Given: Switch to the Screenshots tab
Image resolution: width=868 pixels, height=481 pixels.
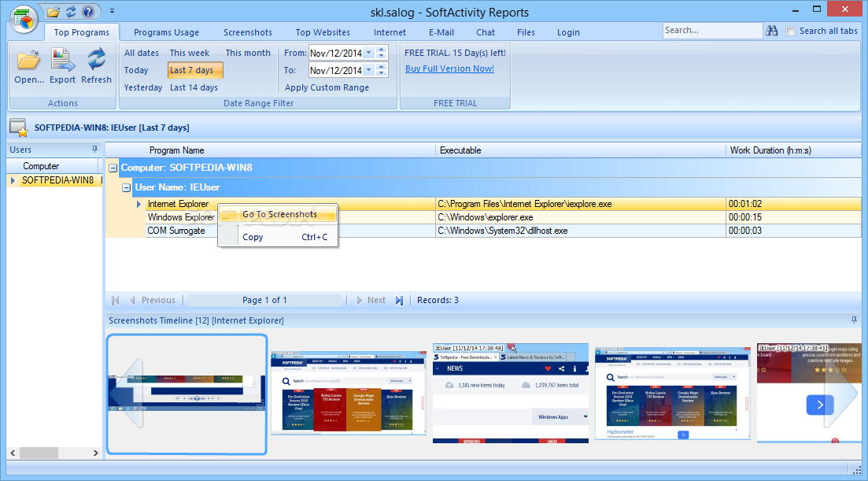Looking at the screenshot, I should 247,32.
